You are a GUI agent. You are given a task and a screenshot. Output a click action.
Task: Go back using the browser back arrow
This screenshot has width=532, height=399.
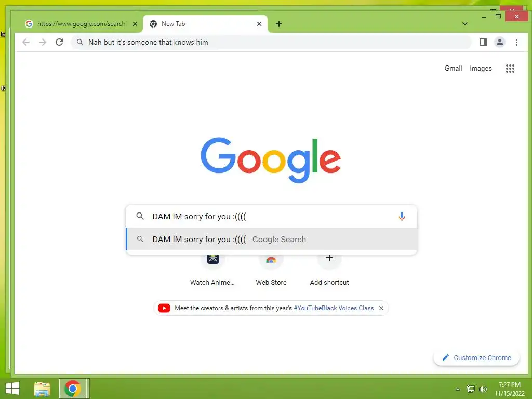tap(26, 42)
